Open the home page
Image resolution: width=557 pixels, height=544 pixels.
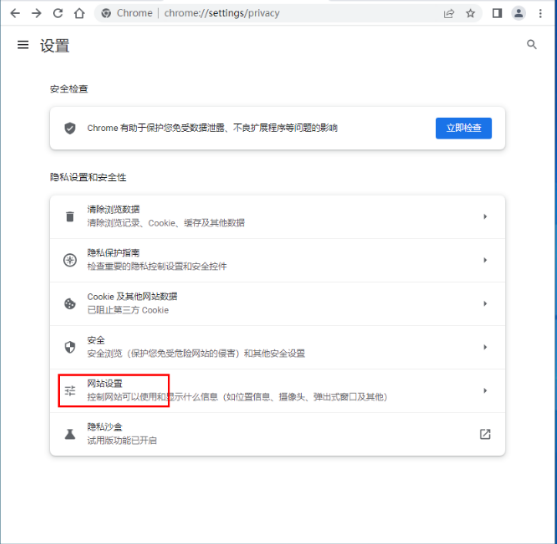[79, 14]
